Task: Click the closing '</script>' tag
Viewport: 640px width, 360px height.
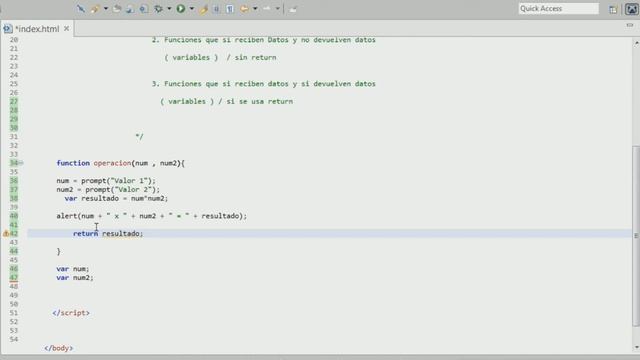Action: point(71,313)
